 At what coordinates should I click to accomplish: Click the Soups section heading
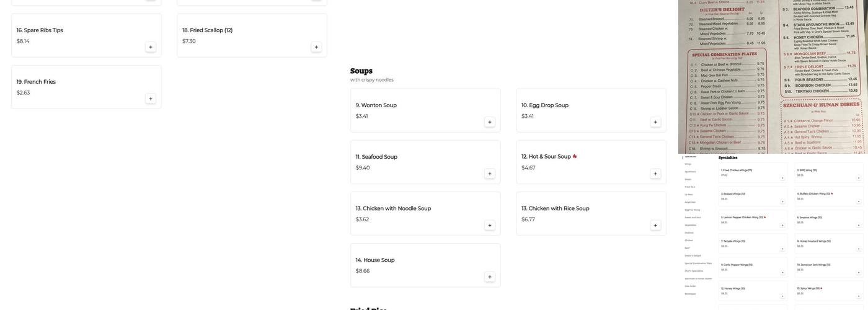(361, 71)
